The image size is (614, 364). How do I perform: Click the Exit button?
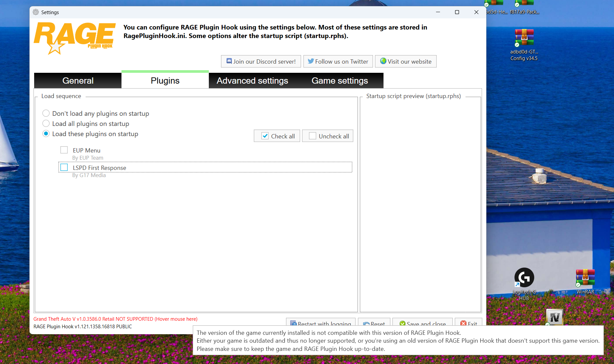click(x=469, y=322)
